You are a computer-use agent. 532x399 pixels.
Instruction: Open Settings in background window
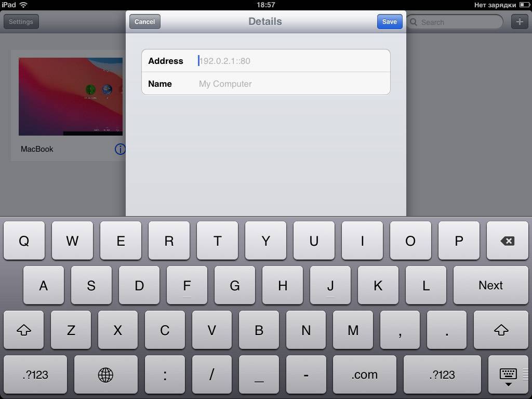tap(21, 22)
